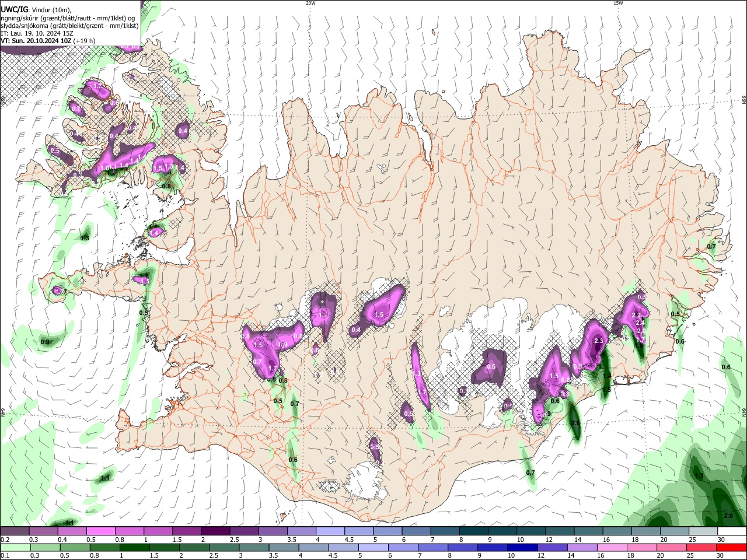Click the bright red 30 swatch in lower legend
The width and height of the screenshot is (747, 560).
732,548
